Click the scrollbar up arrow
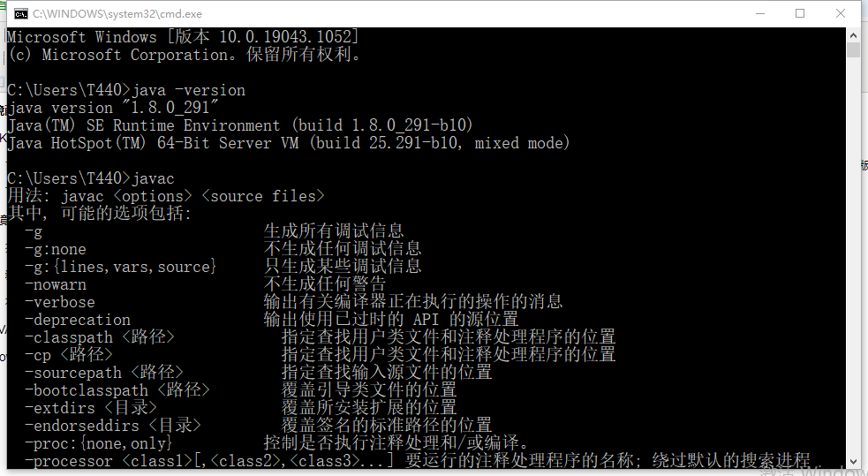The height and width of the screenshot is (476, 868). (x=853, y=34)
